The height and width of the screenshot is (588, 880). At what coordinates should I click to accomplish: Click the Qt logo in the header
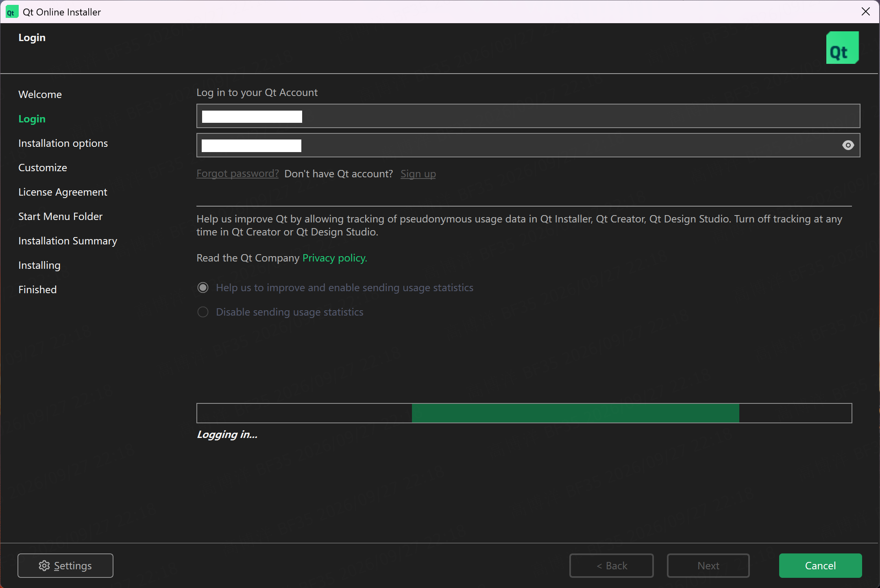(x=842, y=48)
